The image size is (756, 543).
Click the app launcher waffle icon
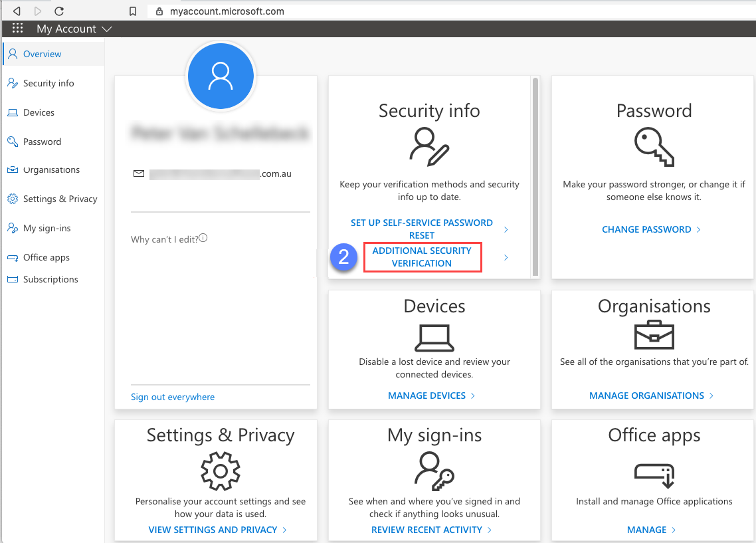[x=17, y=28]
